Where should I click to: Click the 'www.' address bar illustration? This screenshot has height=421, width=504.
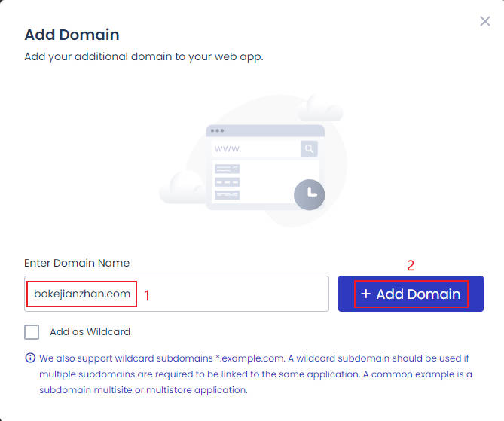pos(255,148)
